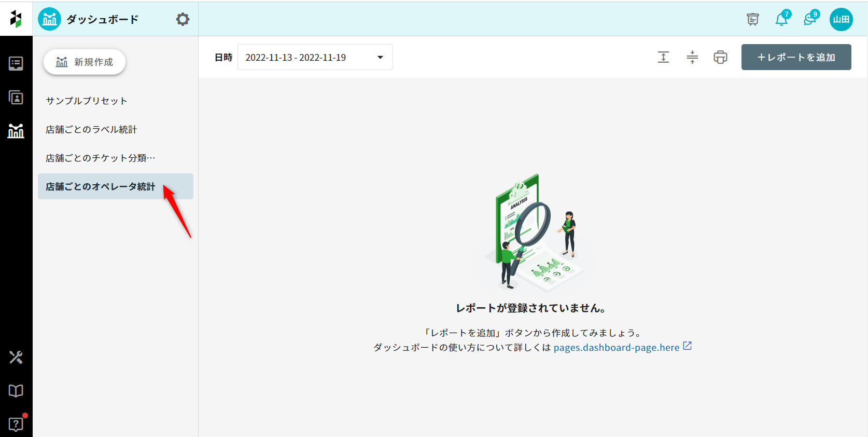Click the 山田 user avatar

(x=841, y=19)
